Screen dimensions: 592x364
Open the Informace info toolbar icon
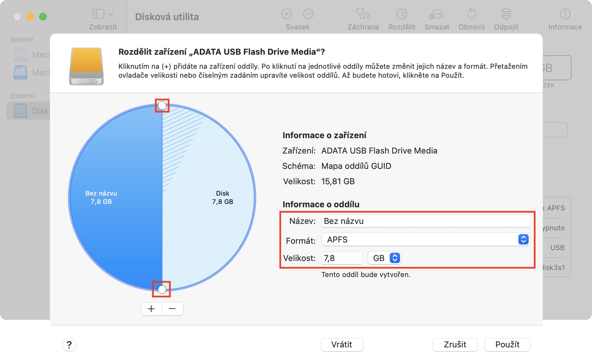pyautogui.click(x=565, y=14)
